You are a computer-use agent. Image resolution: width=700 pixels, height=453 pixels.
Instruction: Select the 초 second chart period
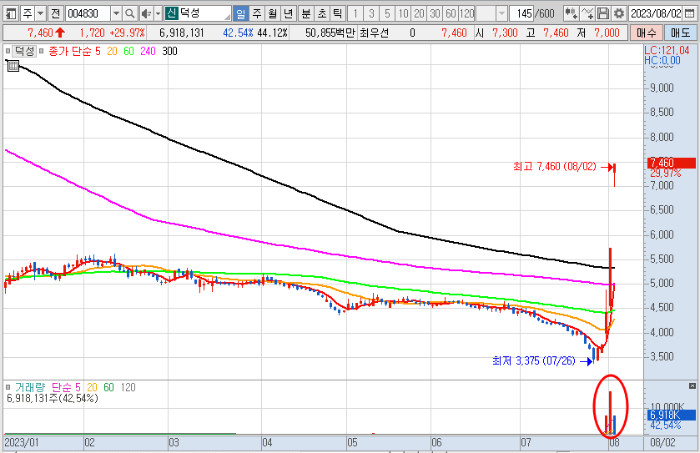pyautogui.click(x=321, y=14)
